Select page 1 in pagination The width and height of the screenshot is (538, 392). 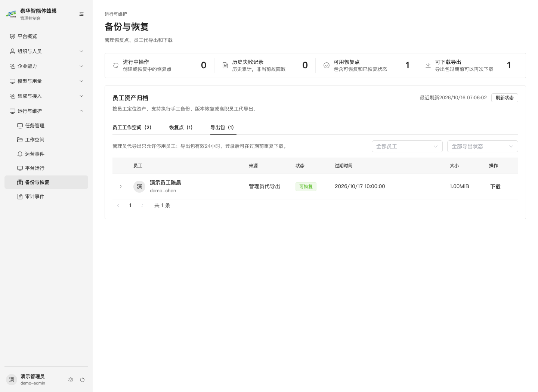click(x=130, y=205)
